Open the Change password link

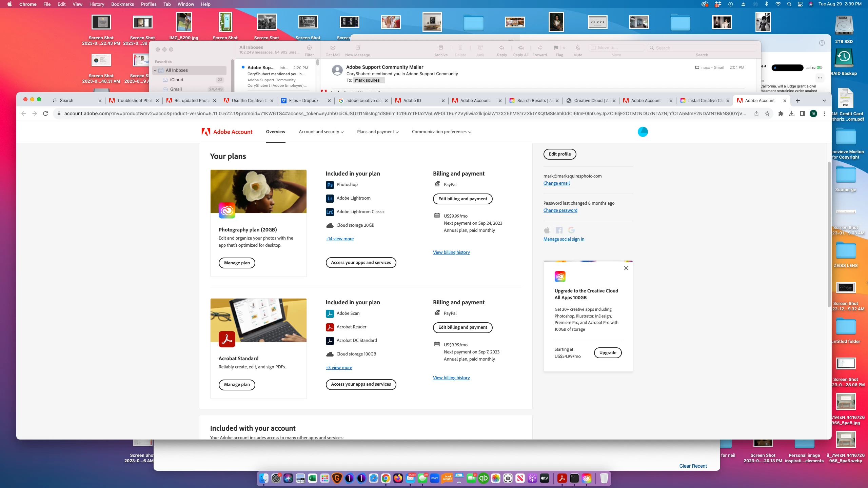(x=560, y=210)
